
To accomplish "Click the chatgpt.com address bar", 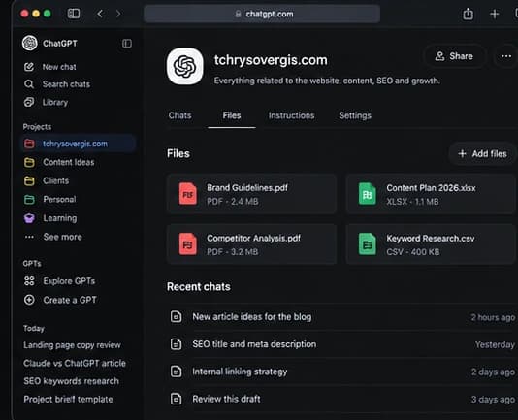I will tap(262, 14).
